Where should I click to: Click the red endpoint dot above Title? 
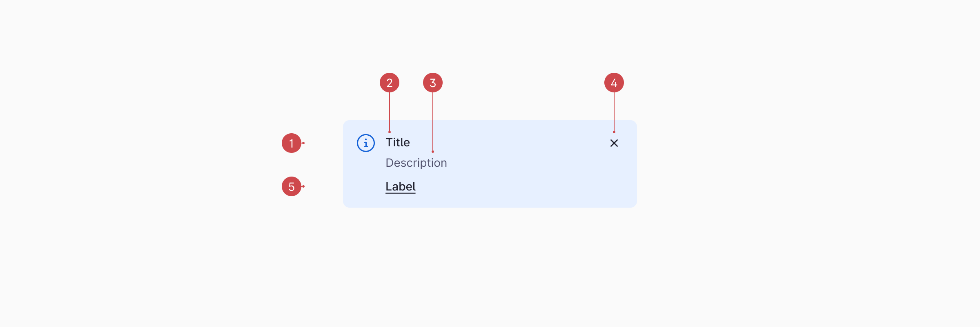pos(390,132)
